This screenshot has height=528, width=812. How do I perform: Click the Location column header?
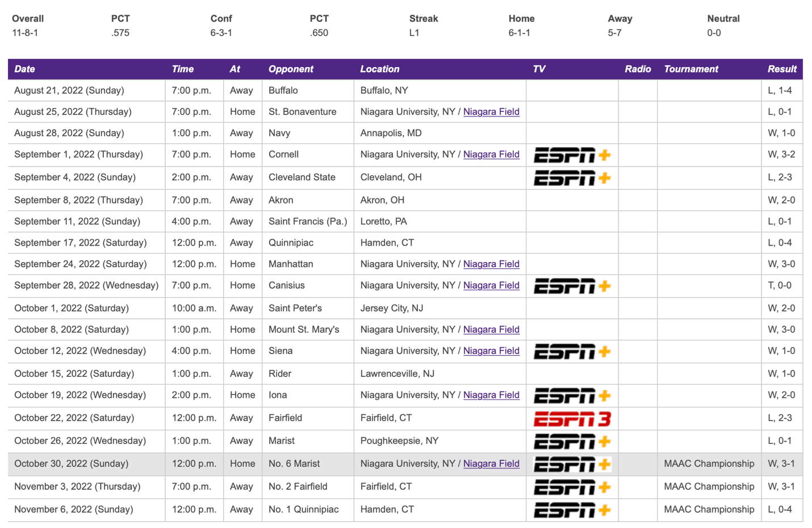(379, 69)
